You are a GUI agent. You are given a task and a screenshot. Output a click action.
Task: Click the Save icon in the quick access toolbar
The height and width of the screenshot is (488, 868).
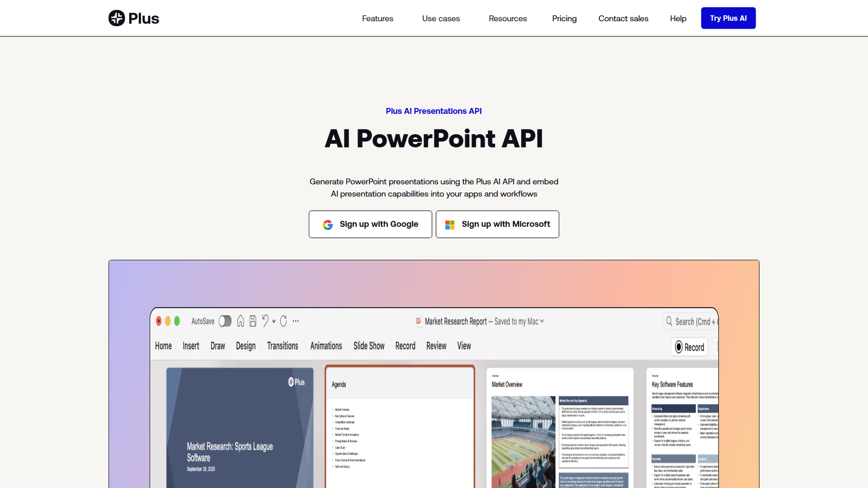pos(252,321)
